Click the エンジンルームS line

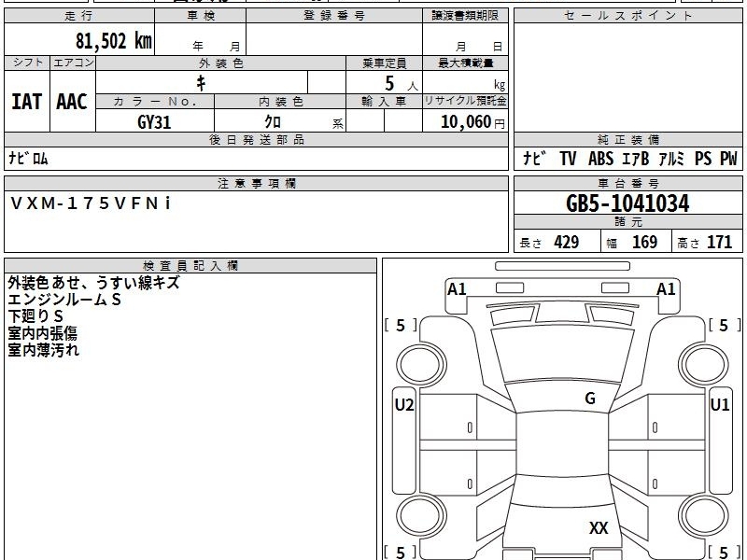pyautogui.click(x=64, y=300)
